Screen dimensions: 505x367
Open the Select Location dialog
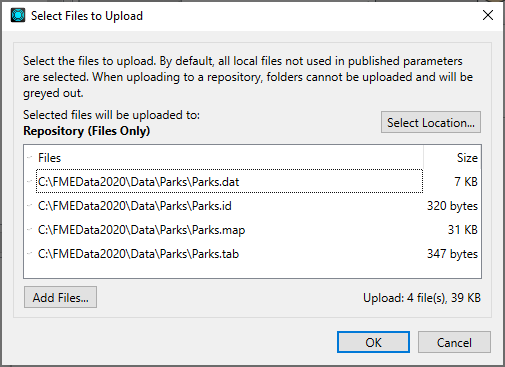[431, 122]
